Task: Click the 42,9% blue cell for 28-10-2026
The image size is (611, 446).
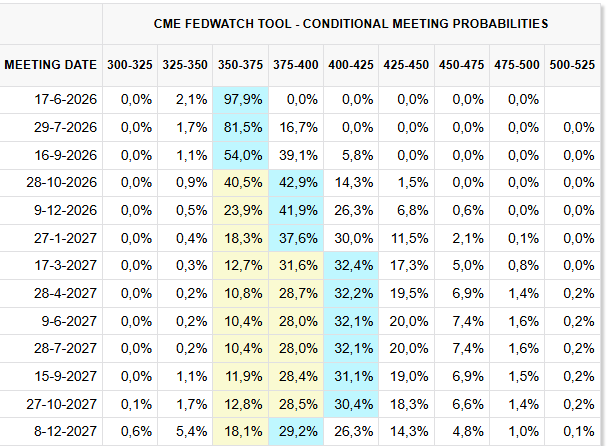Action: [x=296, y=183]
